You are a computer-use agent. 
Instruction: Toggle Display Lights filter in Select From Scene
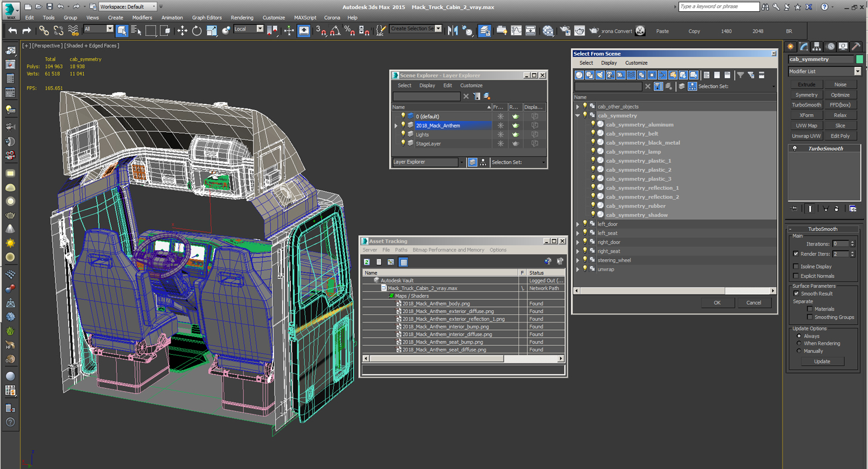pyautogui.click(x=600, y=75)
